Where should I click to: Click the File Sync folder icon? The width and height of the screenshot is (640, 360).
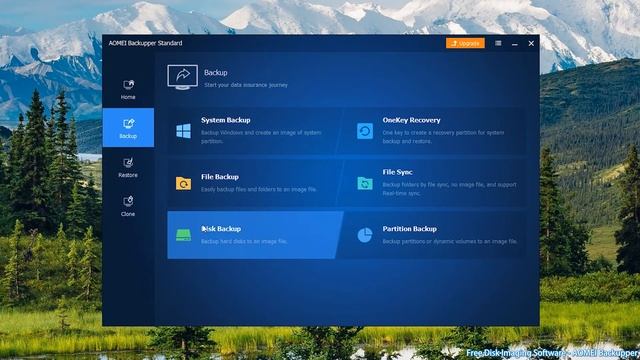[365, 183]
